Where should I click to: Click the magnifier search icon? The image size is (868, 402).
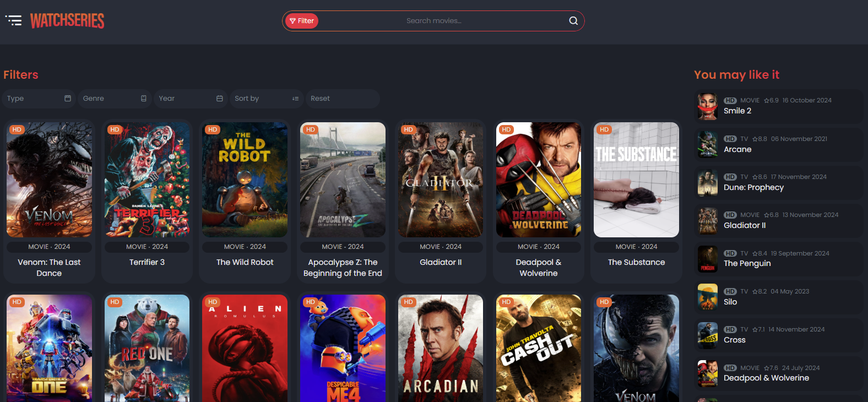click(x=573, y=21)
